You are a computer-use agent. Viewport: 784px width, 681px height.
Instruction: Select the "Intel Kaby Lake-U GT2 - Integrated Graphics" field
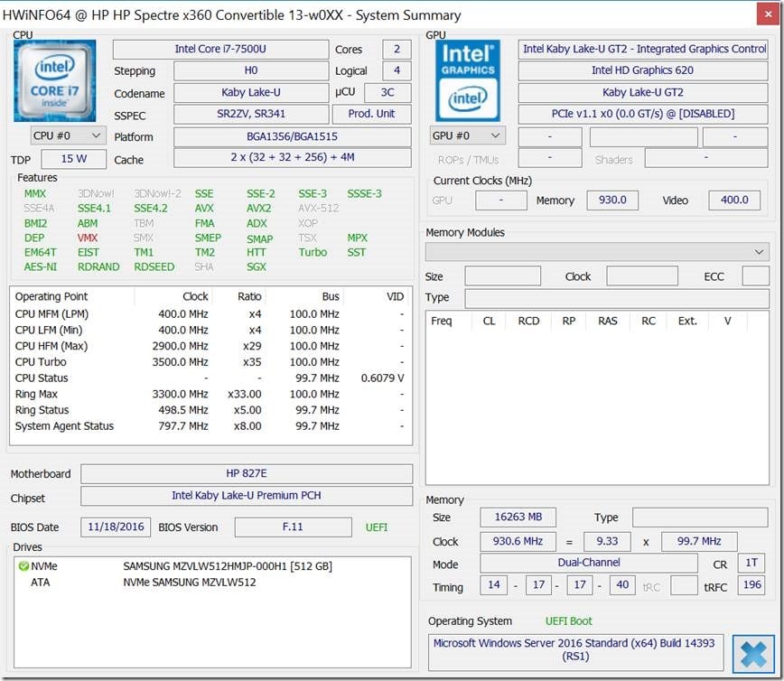click(x=642, y=49)
